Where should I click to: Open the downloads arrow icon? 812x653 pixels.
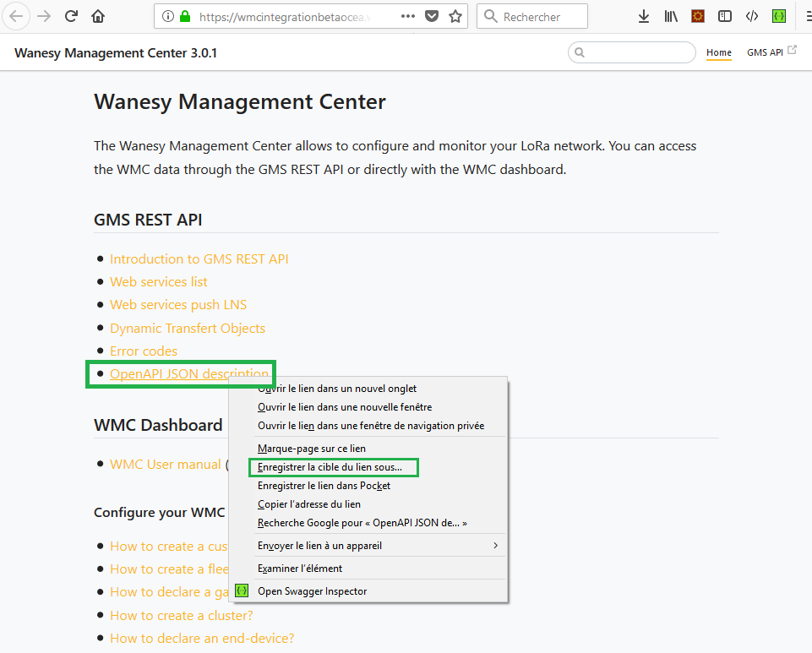[x=644, y=16]
